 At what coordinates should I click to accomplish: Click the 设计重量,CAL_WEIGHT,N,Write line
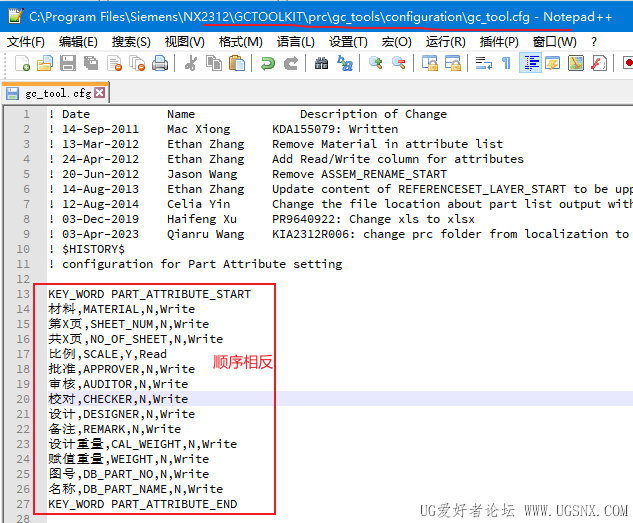[143, 444]
